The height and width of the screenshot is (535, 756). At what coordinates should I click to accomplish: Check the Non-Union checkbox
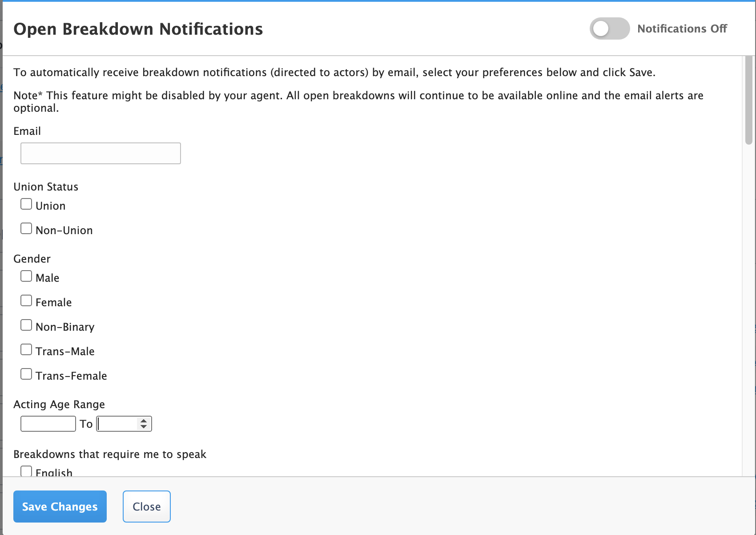[x=26, y=229]
